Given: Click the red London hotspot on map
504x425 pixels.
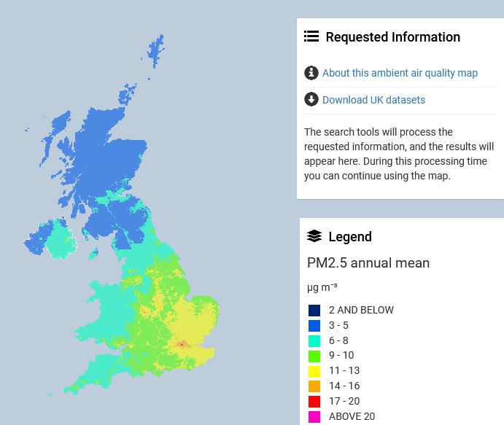Looking at the screenshot, I should [182, 344].
